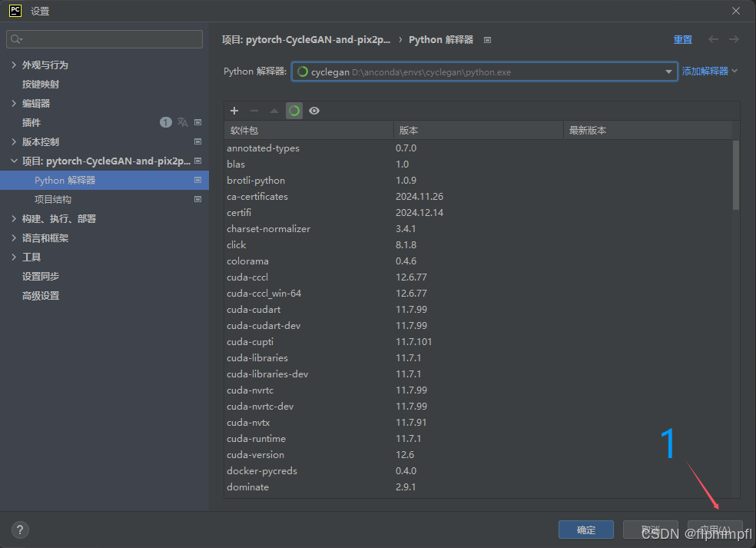The width and height of the screenshot is (756, 548).
Task: Click the translate icon next to 插件
Action: 182,122
